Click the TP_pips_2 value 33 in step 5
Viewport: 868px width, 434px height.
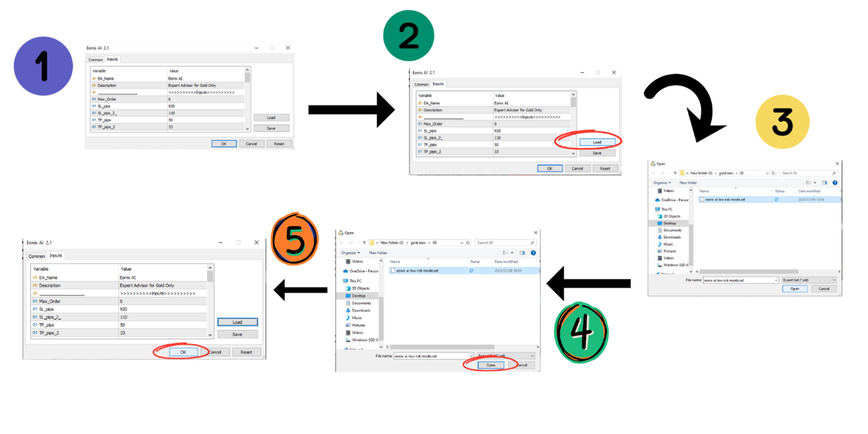click(x=122, y=333)
